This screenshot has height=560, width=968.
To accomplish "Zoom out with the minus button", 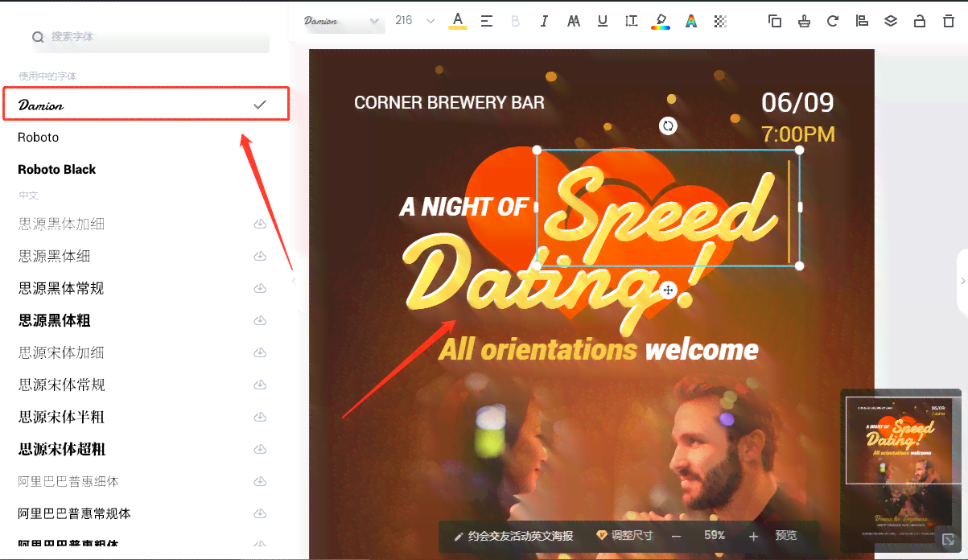I will pos(676,536).
